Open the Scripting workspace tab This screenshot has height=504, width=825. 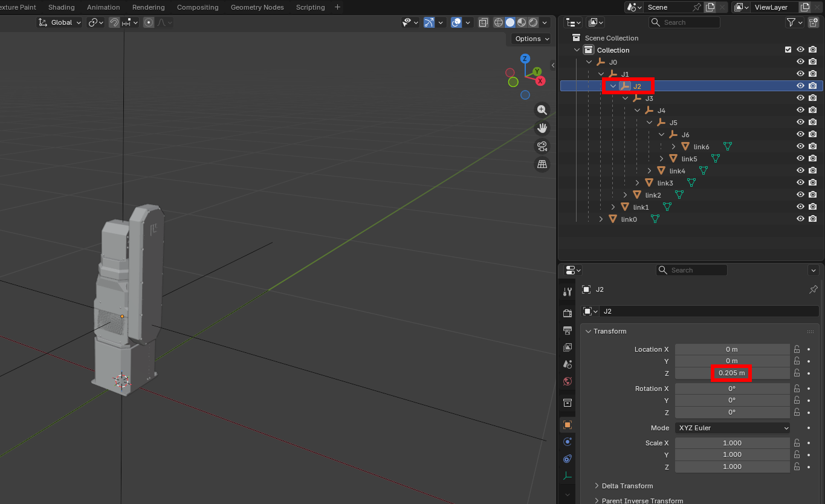310,7
